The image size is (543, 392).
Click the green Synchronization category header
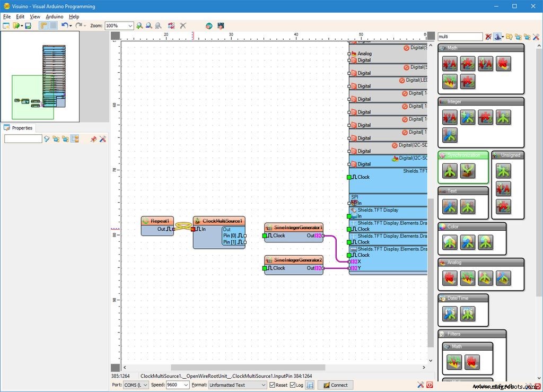(465, 155)
